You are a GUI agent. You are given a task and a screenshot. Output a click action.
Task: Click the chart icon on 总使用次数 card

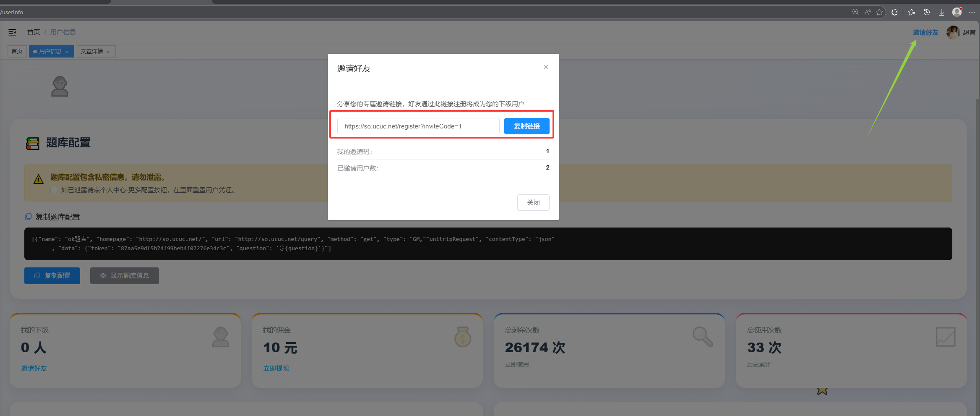click(946, 337)
